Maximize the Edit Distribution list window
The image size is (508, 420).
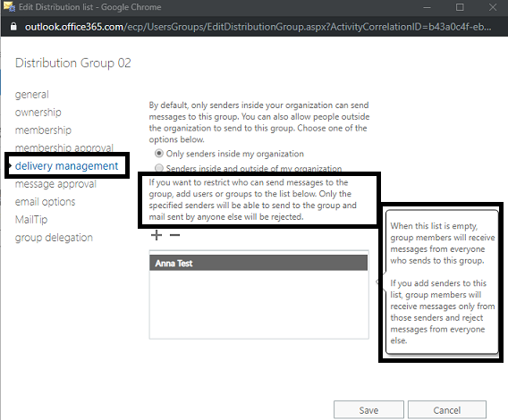point(460,7)
